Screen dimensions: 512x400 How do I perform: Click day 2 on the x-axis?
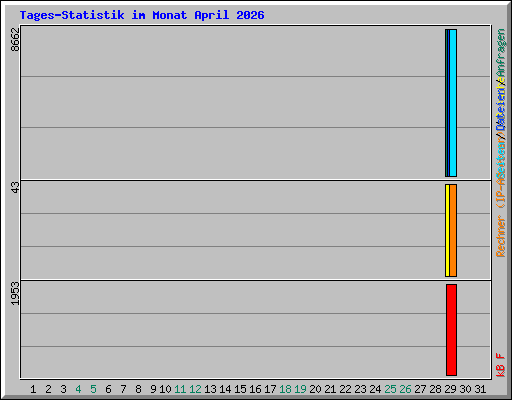point(48,389)
